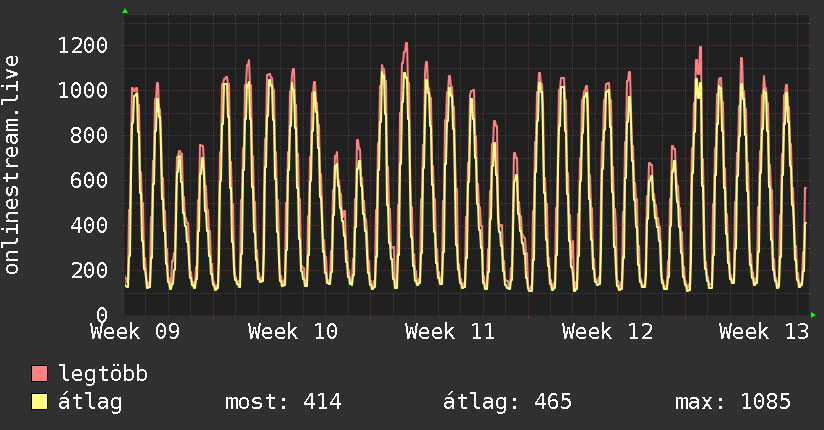The image size is (824, 430).
Task: Click the 600 y-axis value
Action: (x=89, y=180)
